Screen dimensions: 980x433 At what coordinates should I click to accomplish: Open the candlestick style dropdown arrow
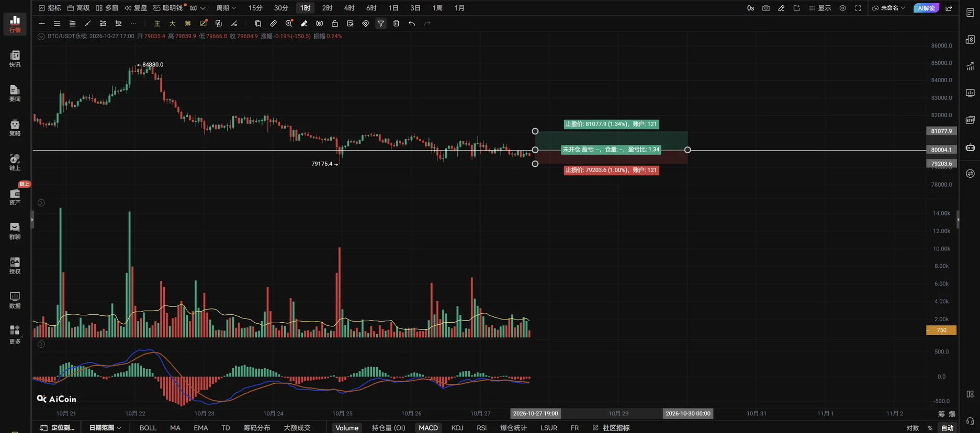(203, 8)
